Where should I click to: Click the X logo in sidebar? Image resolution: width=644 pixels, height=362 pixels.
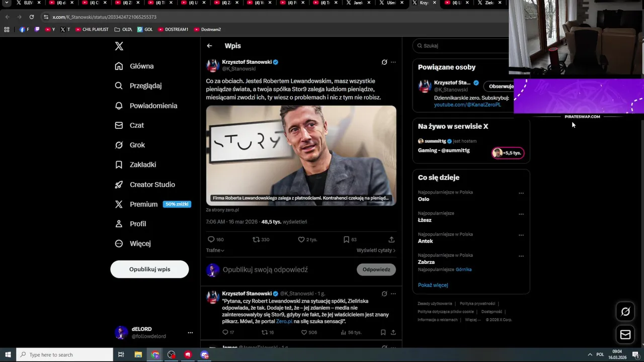tap(119, 46)
